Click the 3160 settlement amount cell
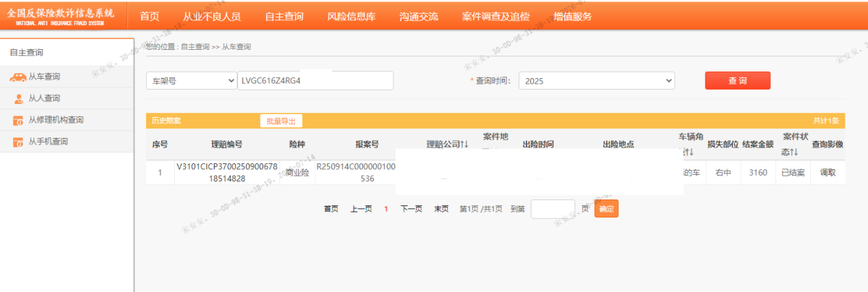The height and width of the screenshot is (292, 868). point(758,172)
